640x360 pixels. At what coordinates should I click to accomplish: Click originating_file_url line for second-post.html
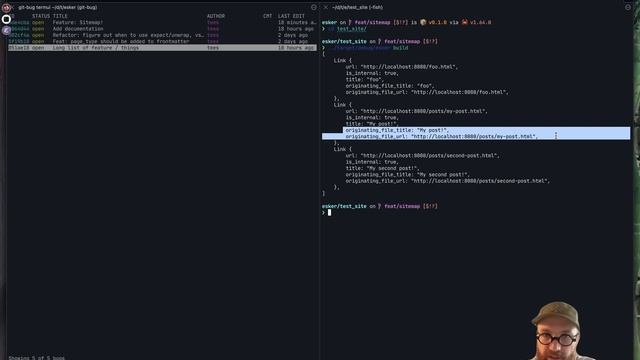tap(448, 181)
